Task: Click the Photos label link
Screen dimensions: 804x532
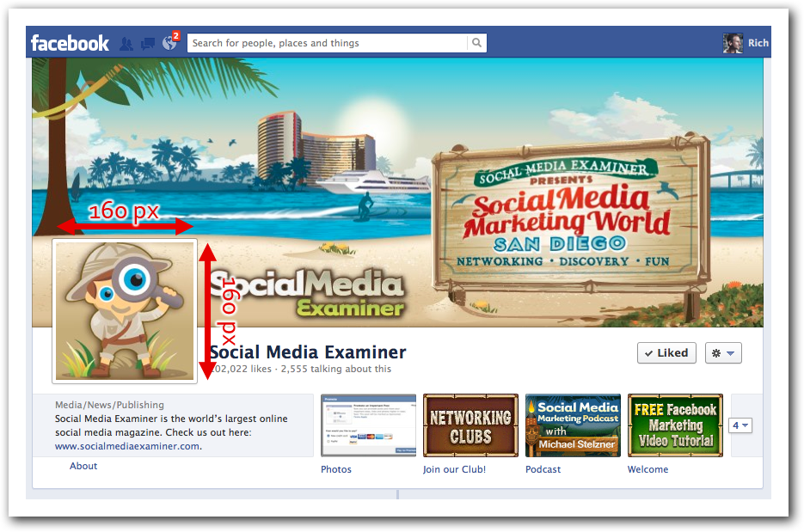Action: point(336,469)
